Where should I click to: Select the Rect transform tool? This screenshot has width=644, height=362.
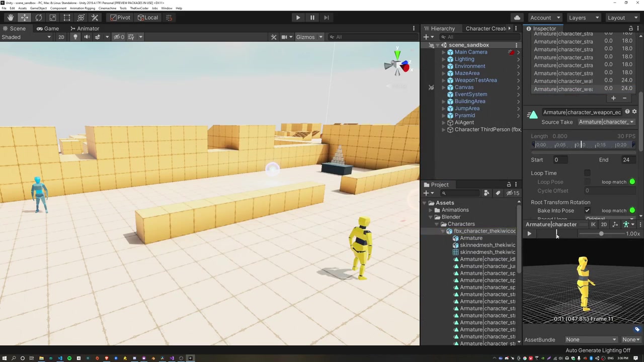[x=67, y=18]
